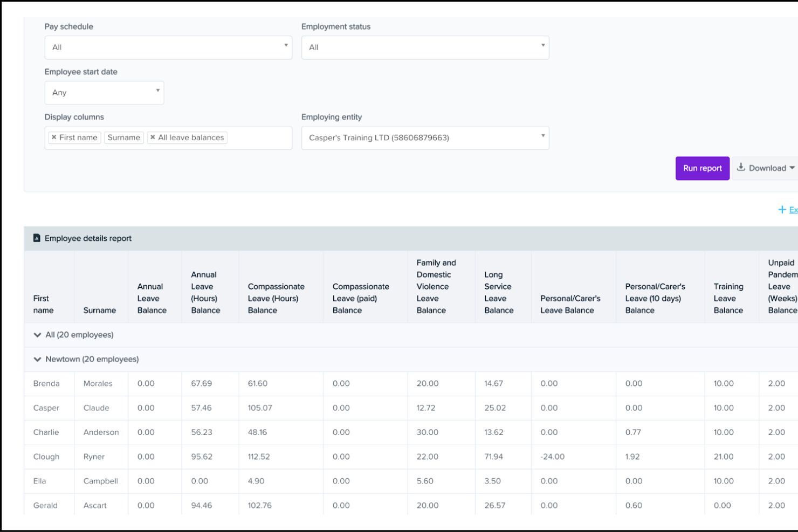The height and width of the screenshot is (532, 798).
Task: Collapse the "Newtown (20 employees)" group
Action: tap(37, 359)
